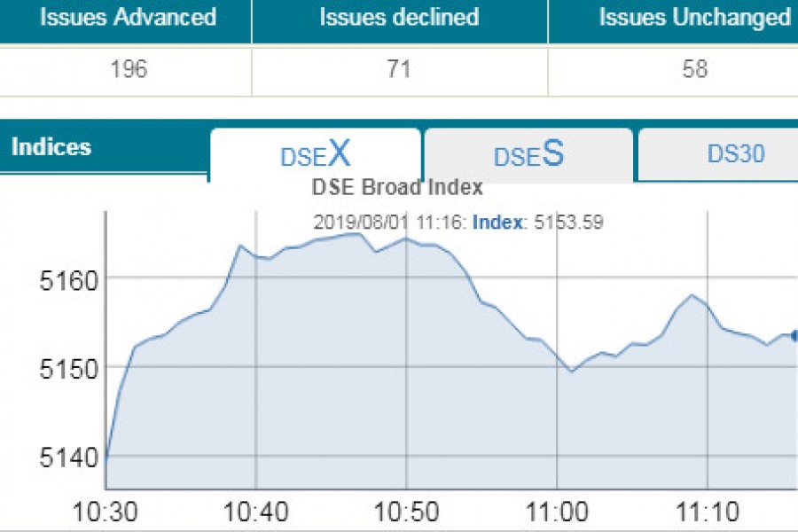Select the 196 advanced issues value
This screenshot has height=532, width=798.
click(129, 70)
